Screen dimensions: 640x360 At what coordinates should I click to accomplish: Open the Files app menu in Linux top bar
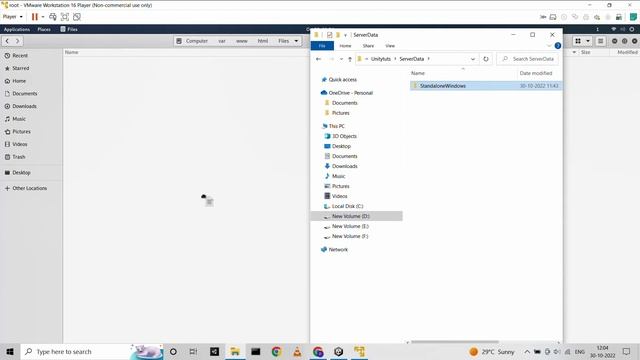[69, 29]
